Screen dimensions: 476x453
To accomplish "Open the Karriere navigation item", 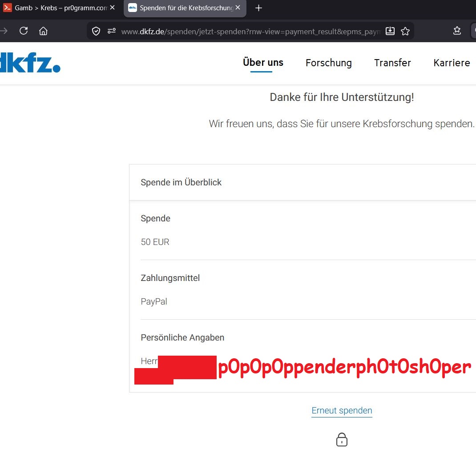I will 452,63.
